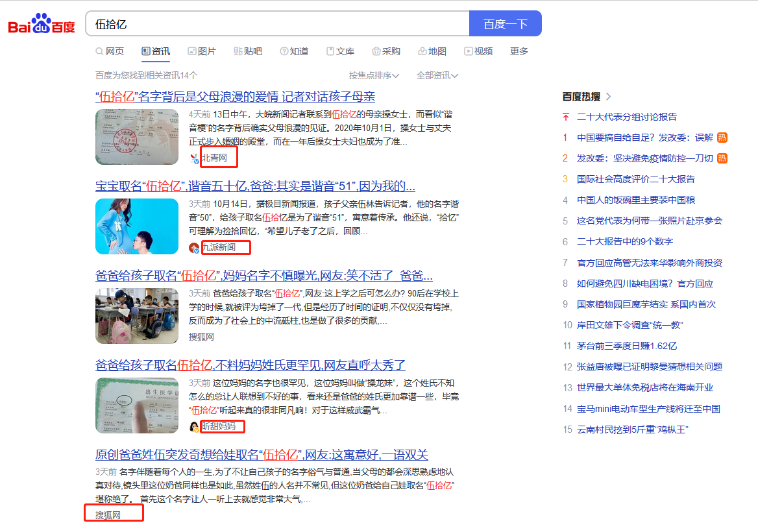Click the 北青网 source icon
Screen dimensions: 758x532
click(x=194, y=158)
